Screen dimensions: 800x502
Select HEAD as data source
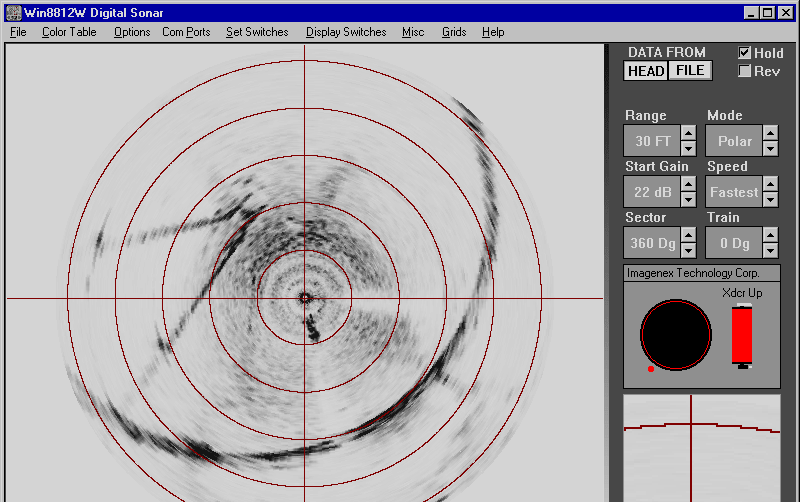click(x=646, y=71)
